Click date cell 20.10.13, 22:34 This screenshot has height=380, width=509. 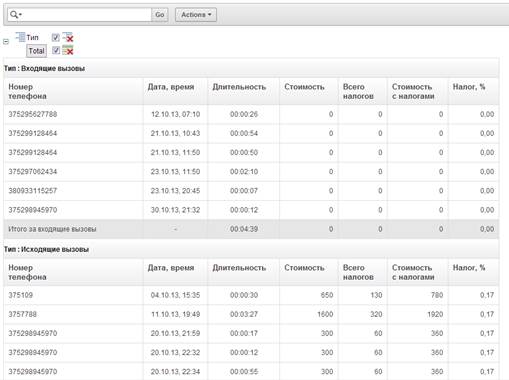pyautogui.click(x=175, y=371)
